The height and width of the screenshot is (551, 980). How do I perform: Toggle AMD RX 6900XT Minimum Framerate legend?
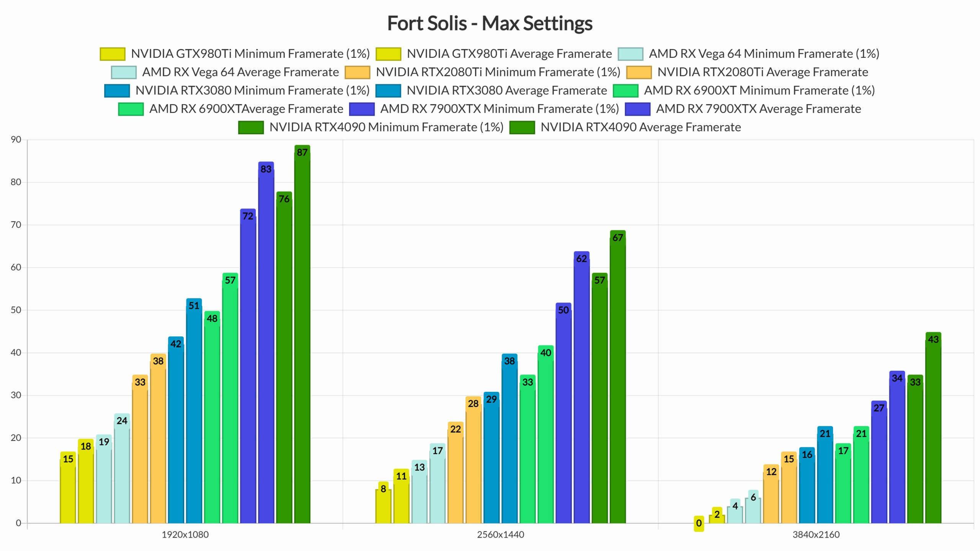(x=759, y=91)
